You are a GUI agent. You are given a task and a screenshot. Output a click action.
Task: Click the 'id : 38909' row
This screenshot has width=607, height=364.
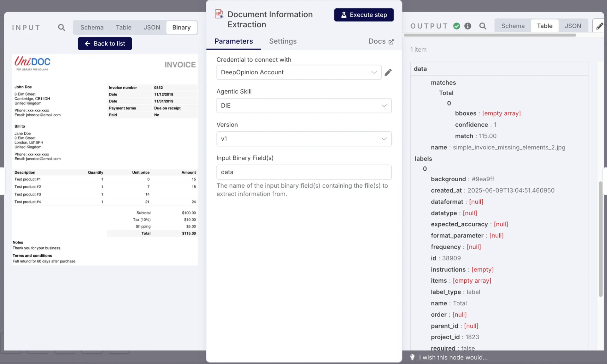click(x=445, y=258)
